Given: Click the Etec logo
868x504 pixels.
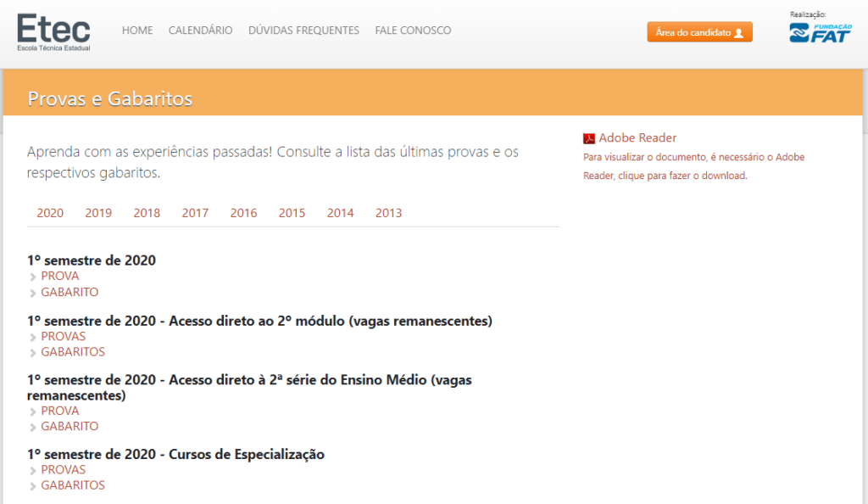Looking at the screenshot, I should [53, 31].
